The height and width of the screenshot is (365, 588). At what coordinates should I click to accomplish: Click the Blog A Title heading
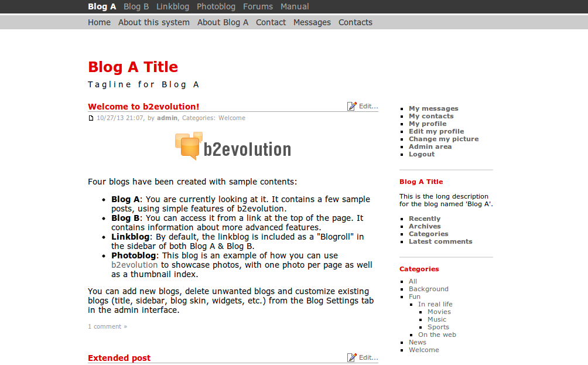point(133,67)
